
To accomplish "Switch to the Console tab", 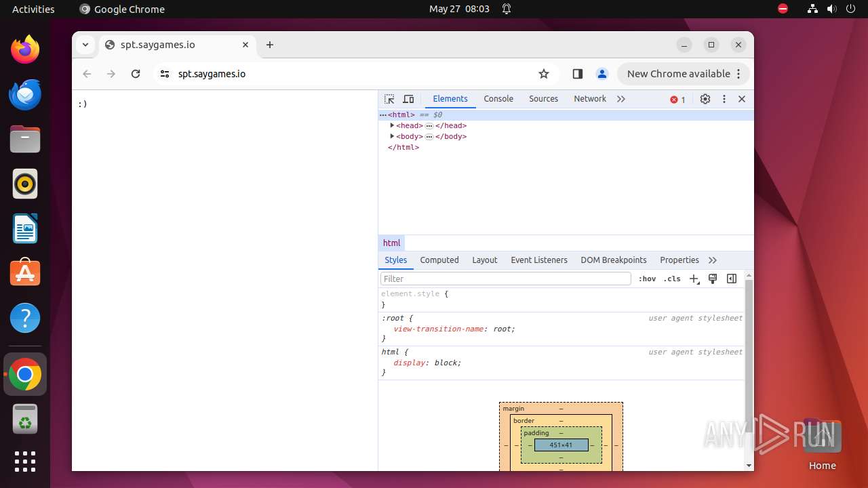I will point(498,99).
